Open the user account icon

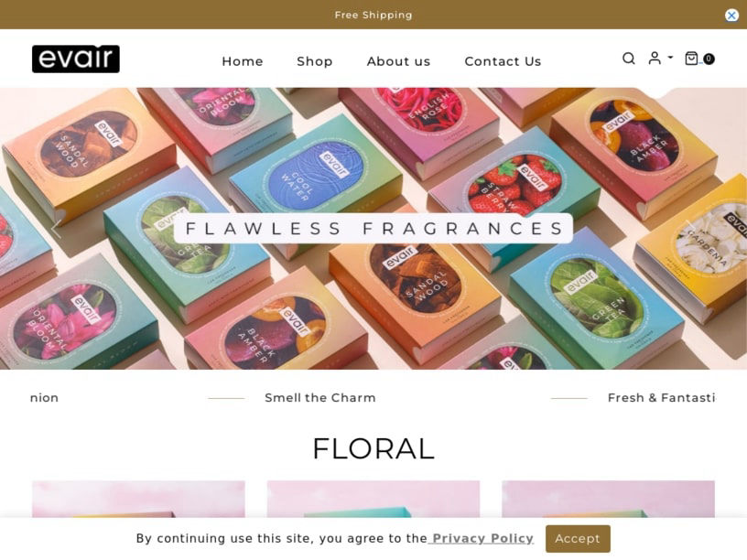click(655, 58)
